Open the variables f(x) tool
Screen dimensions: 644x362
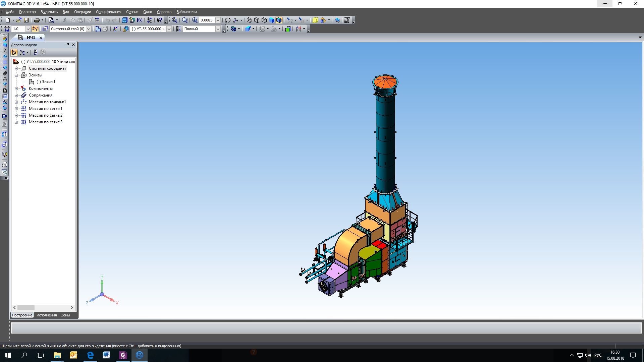[140, 20]
